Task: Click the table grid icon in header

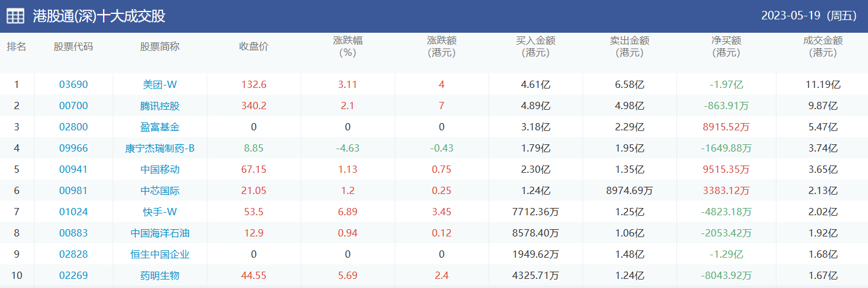Action: coord(16,16)
